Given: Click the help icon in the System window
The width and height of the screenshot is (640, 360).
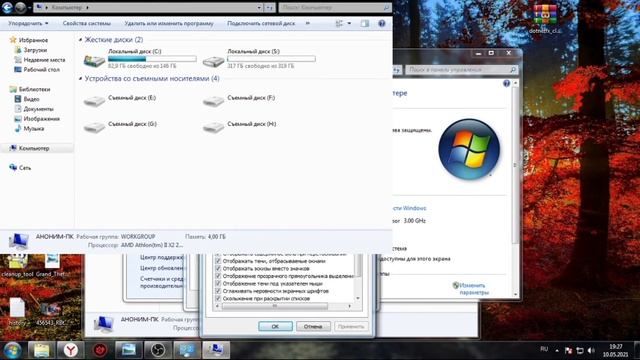Looking at the screenshot, I should (x=506, y=83).
